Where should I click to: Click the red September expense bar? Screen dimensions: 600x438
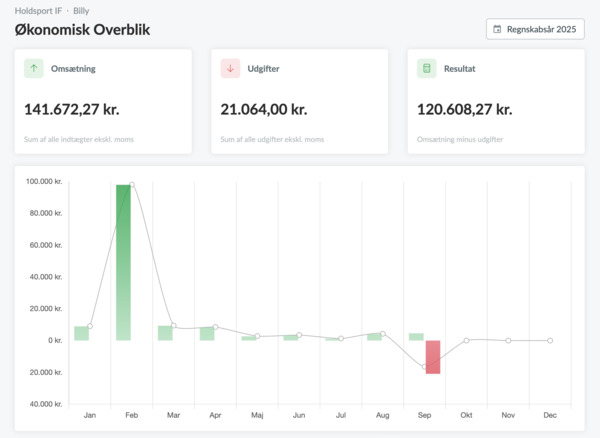(x=433, y=357)
